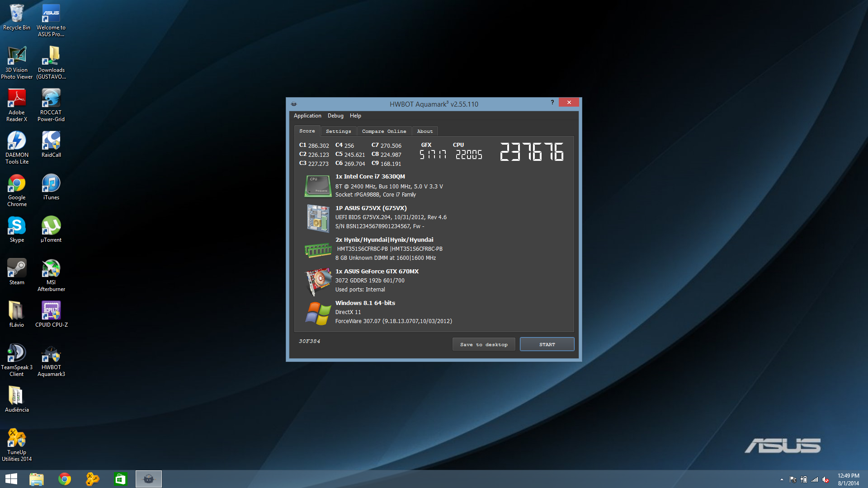Image resolution: width=868 pixels, height=488 pixels.
Task: Launch Steam desktop icon
Action: (x=17, y=272)
